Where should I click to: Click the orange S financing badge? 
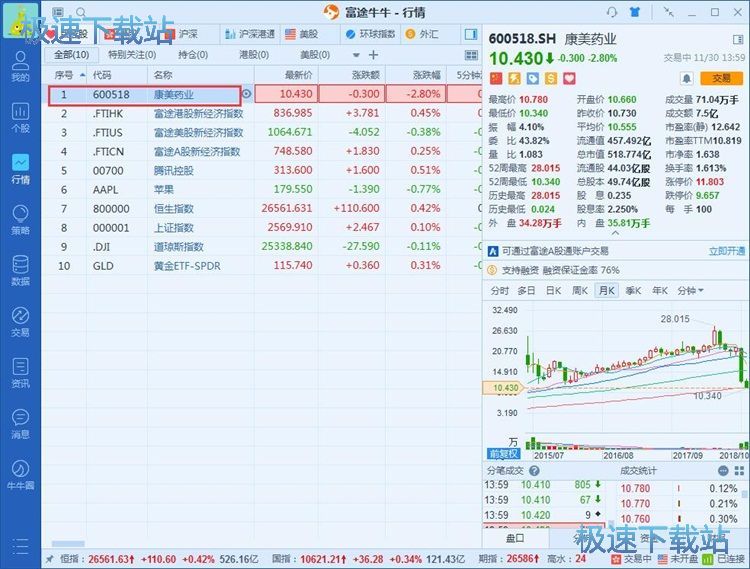(x=551, y=78)
